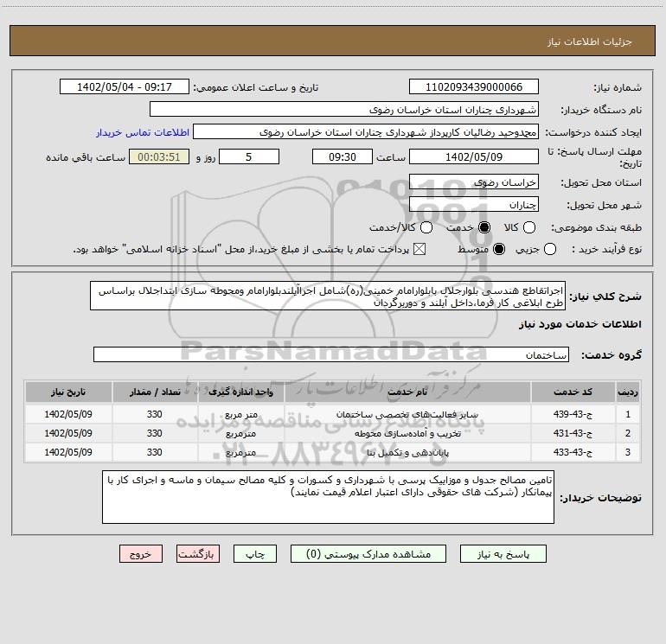Click service code ج-43-431
The height and width of the screenshot is (644, 666).
pyautogui.click(x=573, y=433)
